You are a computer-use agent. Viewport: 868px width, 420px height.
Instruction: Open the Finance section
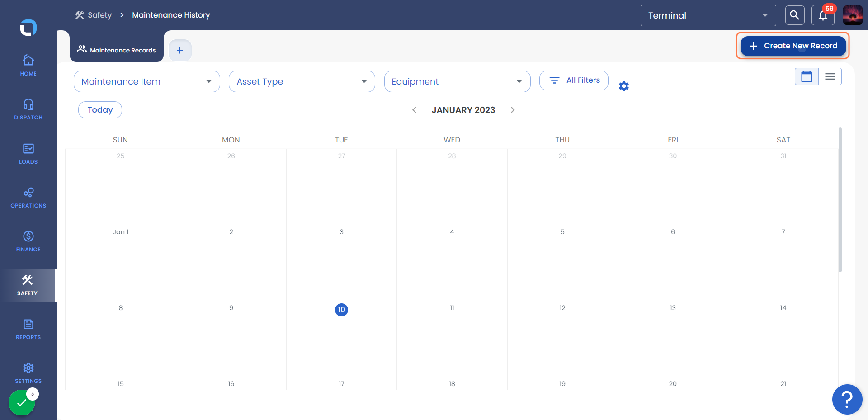(x=28, y=241)
